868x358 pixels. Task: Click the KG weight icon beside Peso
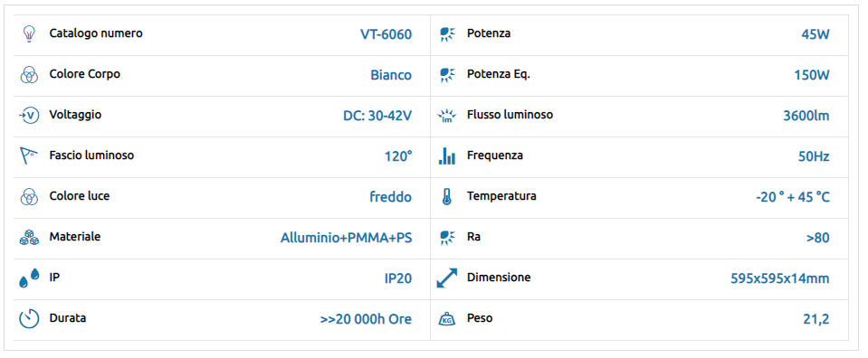[x=447, y=319]
